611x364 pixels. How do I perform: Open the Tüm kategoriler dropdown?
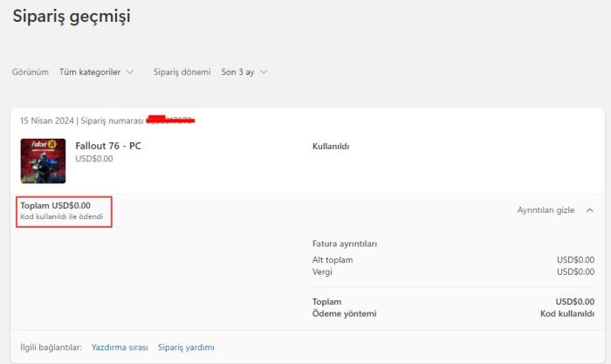tap(89, 72)
